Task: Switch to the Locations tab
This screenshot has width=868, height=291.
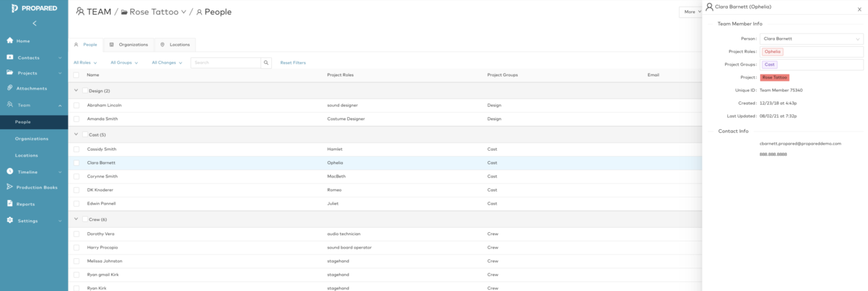Action: click(x=175, y=45)
